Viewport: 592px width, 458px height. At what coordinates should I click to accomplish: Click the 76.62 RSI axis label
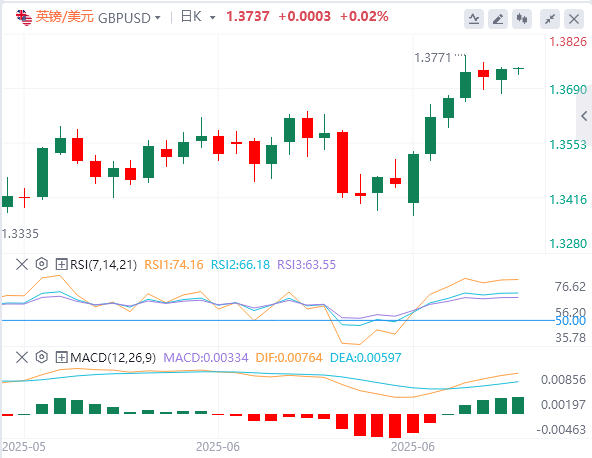570,287
